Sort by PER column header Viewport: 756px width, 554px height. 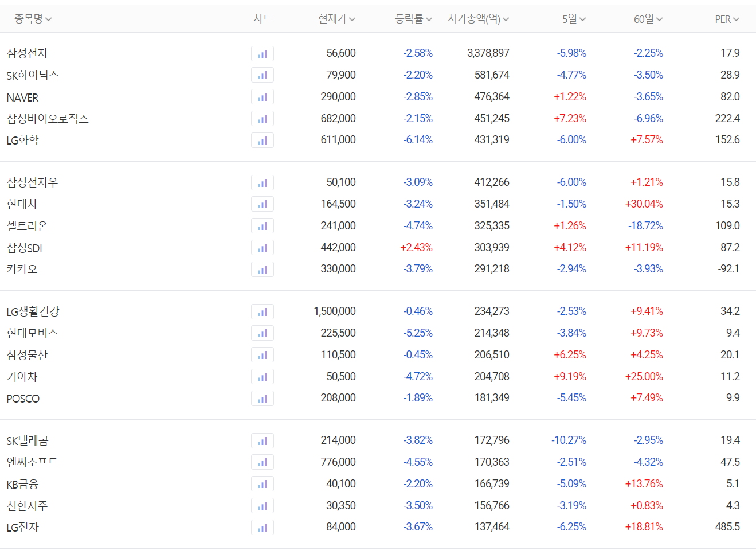(x=727, y=19)
